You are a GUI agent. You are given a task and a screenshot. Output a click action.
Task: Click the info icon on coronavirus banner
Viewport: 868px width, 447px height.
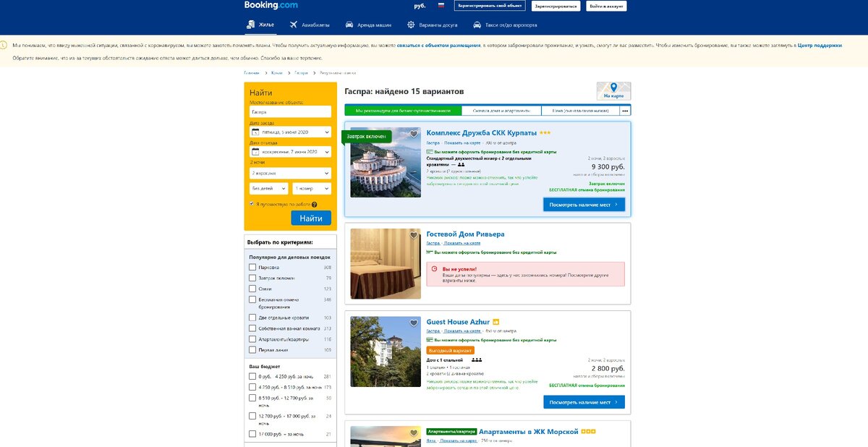[4, 45]
